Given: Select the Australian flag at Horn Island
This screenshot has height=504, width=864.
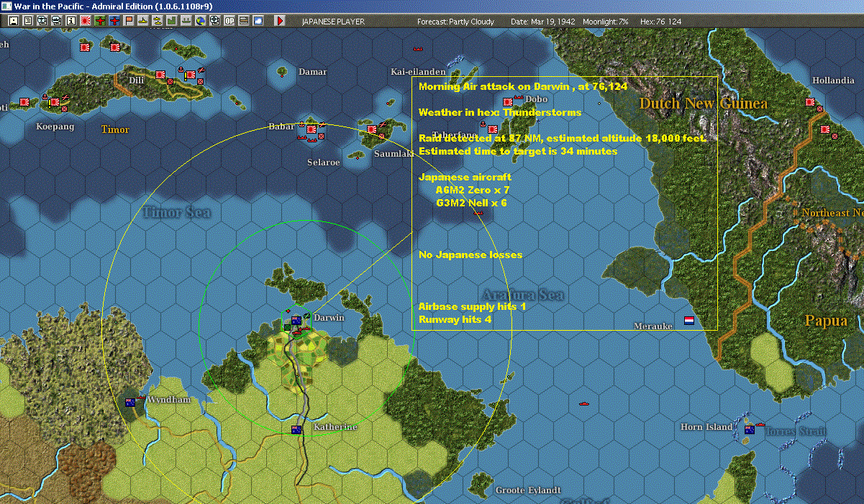Looking at the screenshot, I should [749, 430].
